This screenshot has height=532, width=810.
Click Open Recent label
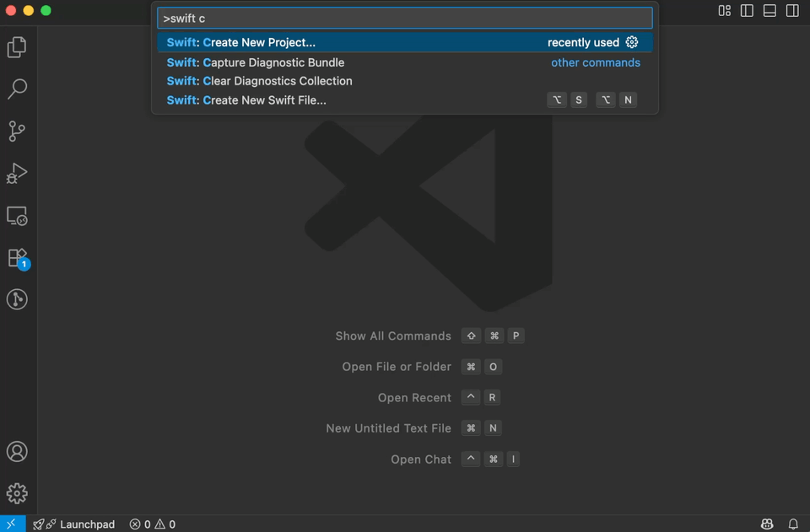(x=414, y=398)
